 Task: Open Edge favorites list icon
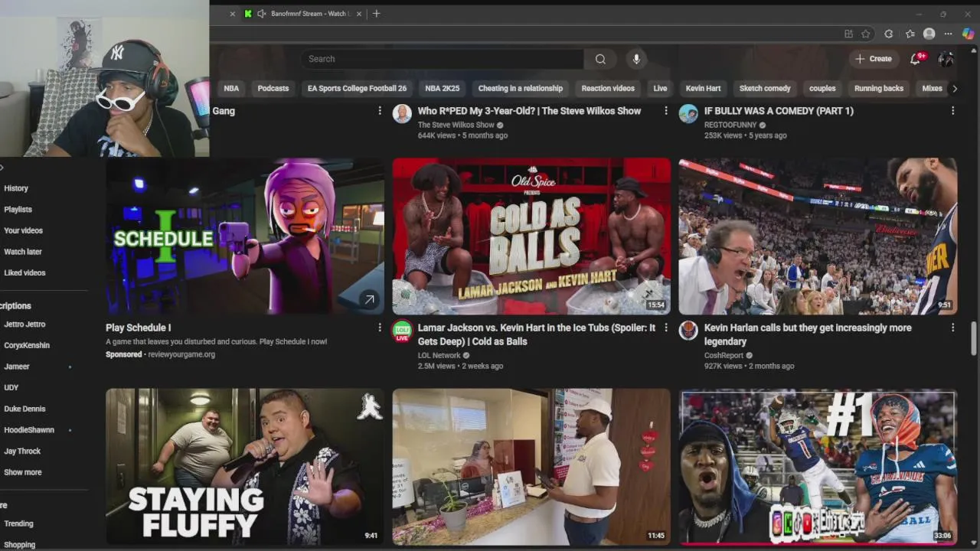tap(910, 34)
